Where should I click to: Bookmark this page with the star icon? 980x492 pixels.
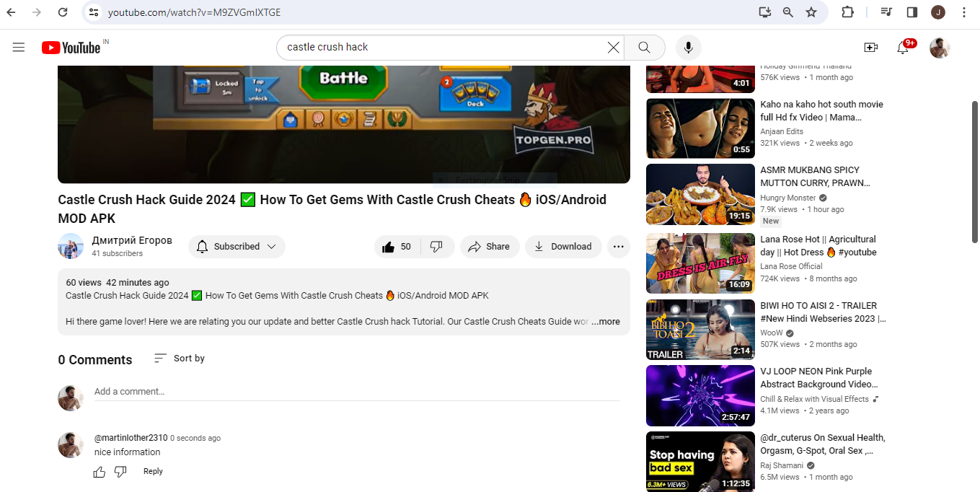click(811, 12)
